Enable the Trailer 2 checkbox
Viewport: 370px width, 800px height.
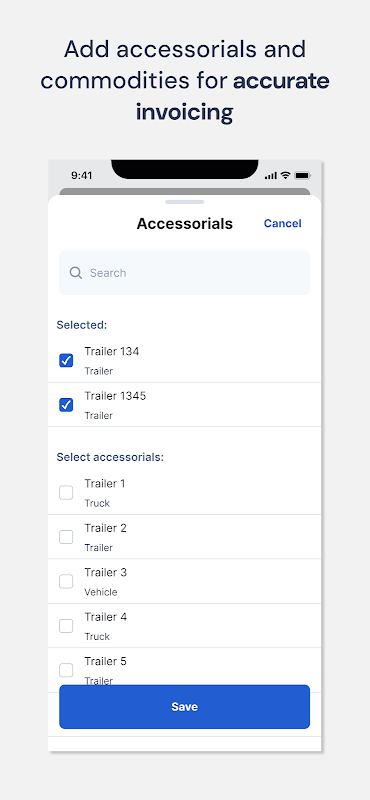click(x=66, y=537)
